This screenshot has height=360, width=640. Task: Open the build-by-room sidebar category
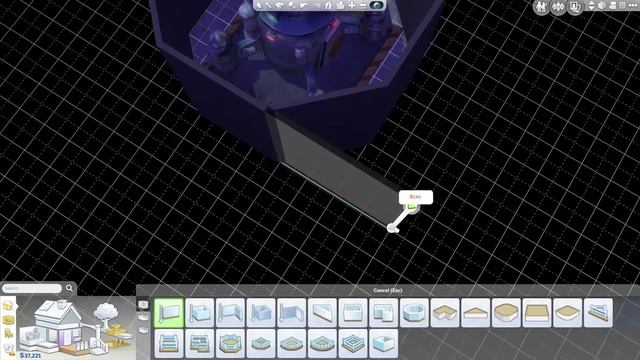pos(8,305)
